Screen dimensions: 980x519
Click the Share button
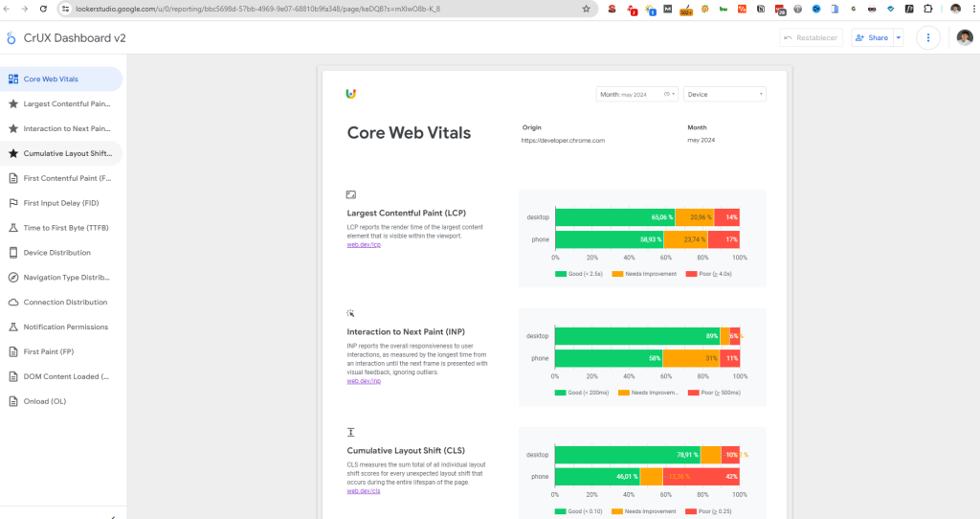point(871,37)
